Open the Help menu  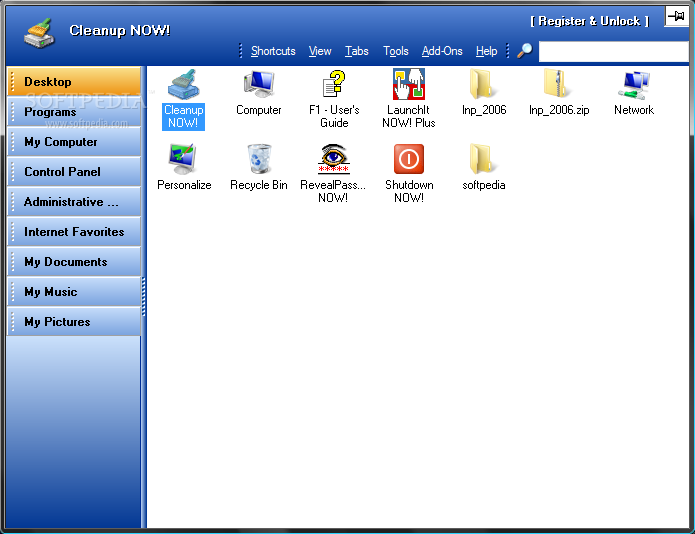point(486,51)
